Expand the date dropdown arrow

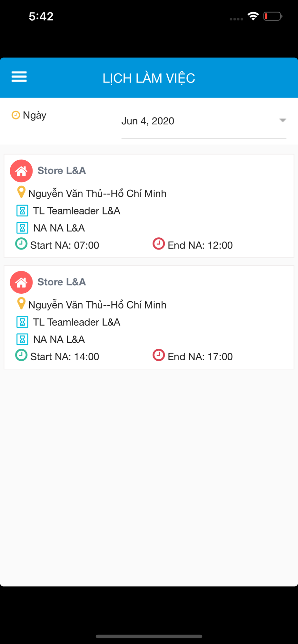tap(283, 120)
